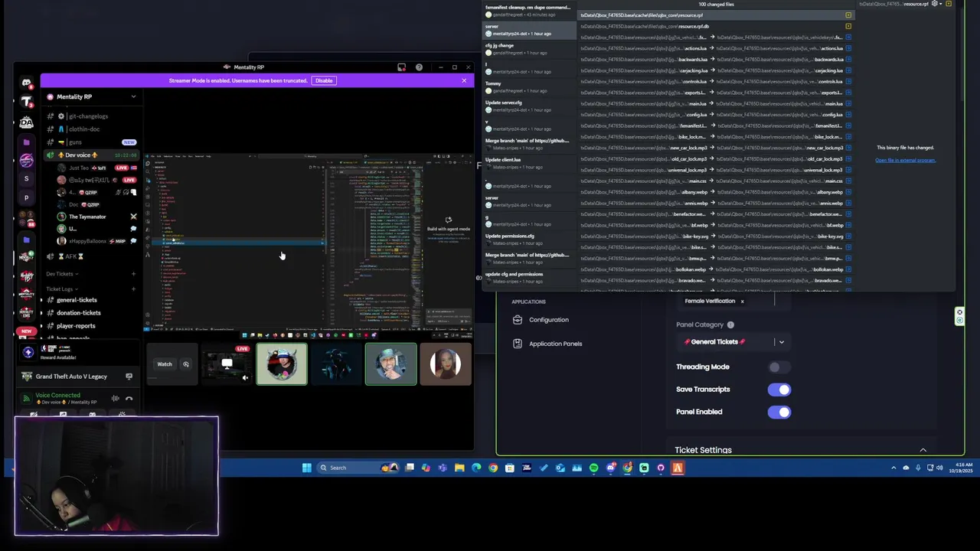The height and width of the screenshot is (551, 980).
Task: Open File Explorer from the taskbar
Action: [459, 468]
